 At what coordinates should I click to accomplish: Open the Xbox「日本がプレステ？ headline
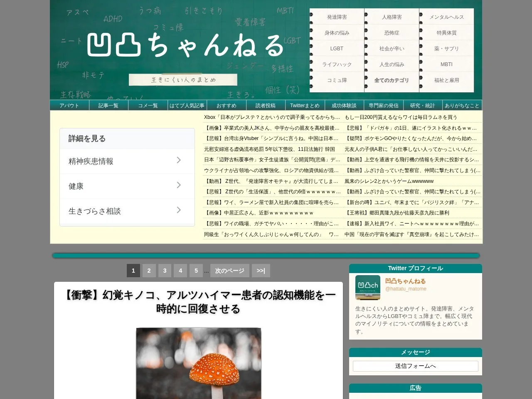coord(272,117)
